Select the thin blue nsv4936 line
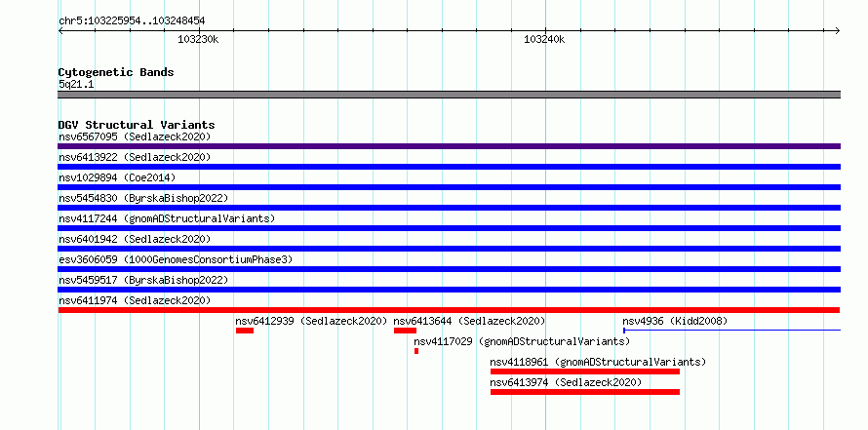Viewport: 868px width, 430px height. [x=731, y=331]
